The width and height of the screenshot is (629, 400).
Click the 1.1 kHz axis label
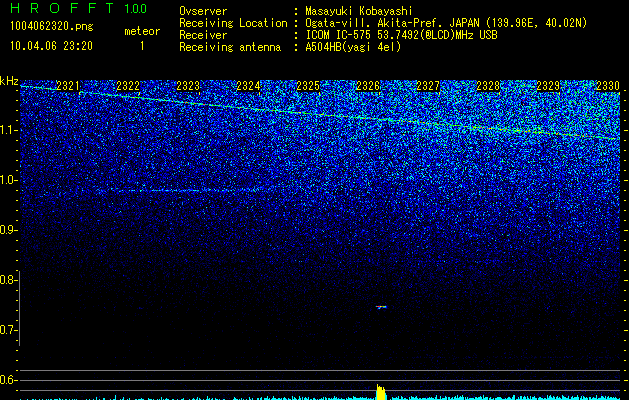pyautogui.click(x=9, y=130)
